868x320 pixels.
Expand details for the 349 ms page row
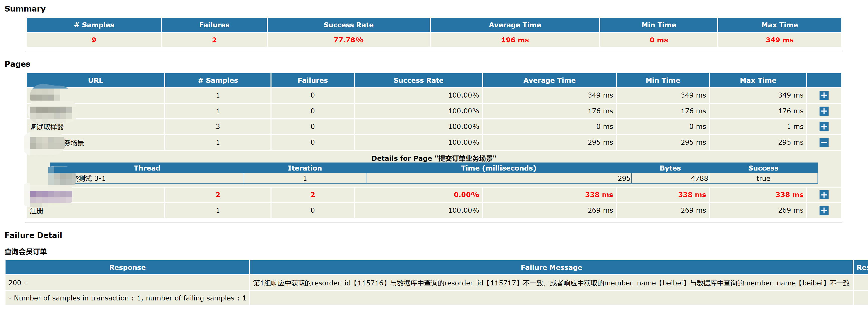824,95
